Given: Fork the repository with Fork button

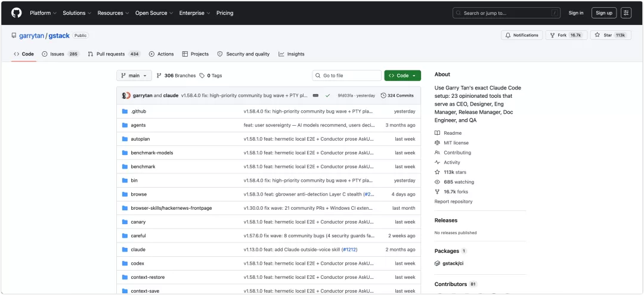Looking at the screenshot, I should click(566, 35).
